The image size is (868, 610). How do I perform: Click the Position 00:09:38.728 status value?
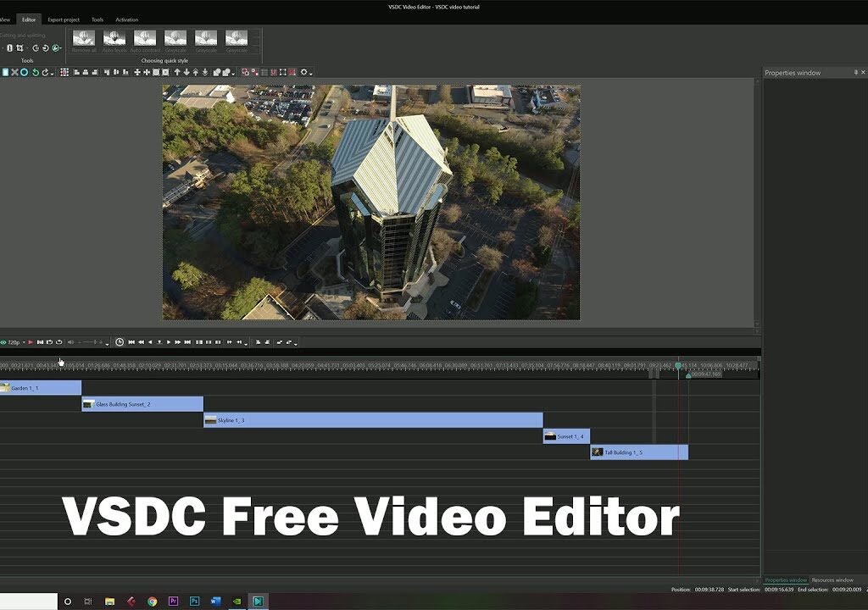(x=709, y=590)
